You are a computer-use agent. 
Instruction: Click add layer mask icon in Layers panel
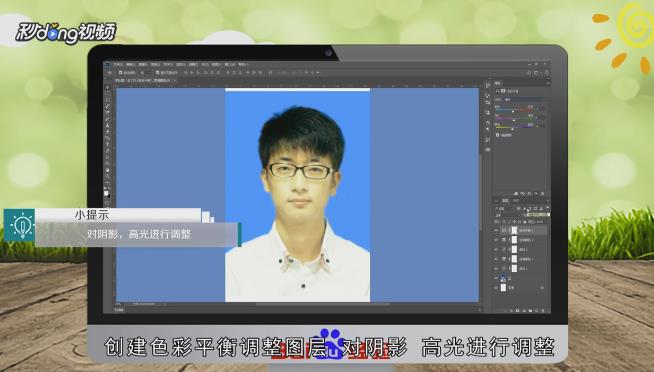click(x=517, y=311)
